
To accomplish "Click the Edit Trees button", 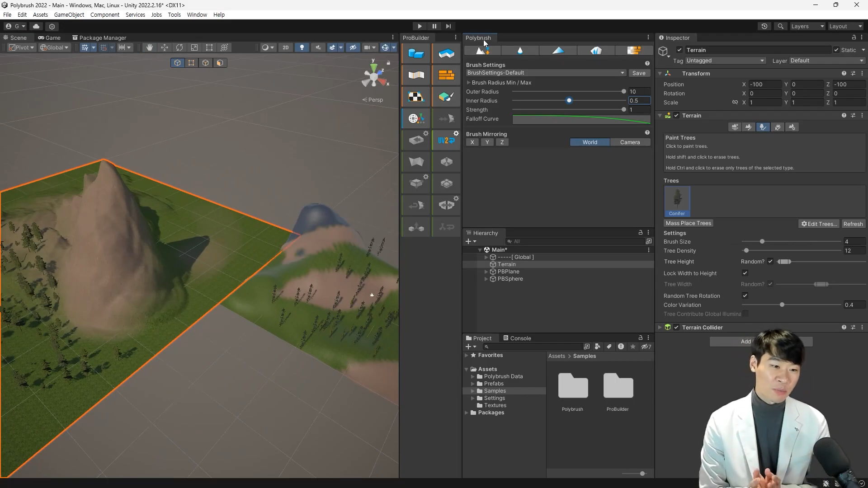I will tap(820, 224).
